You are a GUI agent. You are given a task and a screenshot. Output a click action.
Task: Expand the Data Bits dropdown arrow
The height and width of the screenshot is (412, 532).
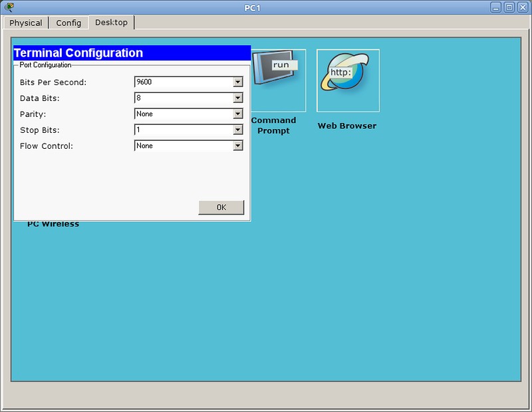pos(238,98)
